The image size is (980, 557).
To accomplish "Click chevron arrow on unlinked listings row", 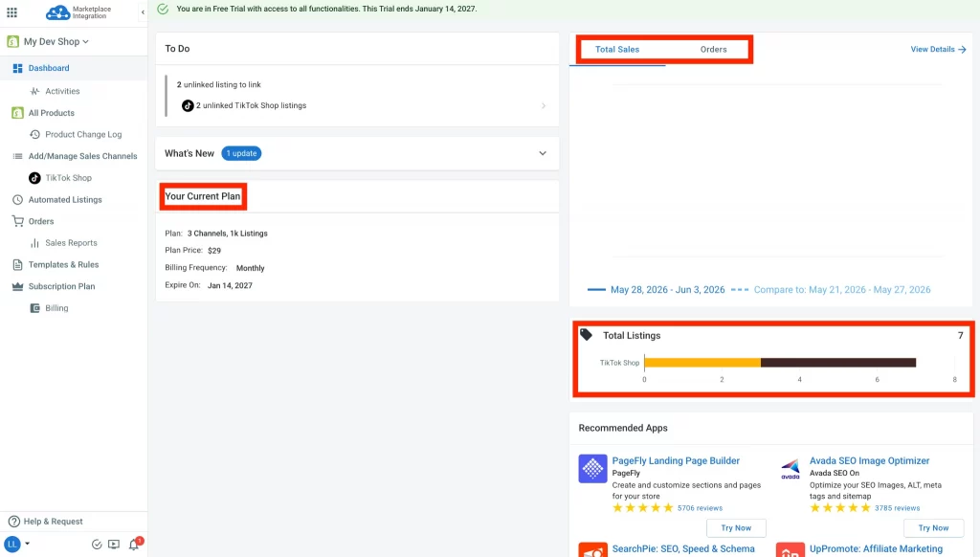I will coord(544,105).
